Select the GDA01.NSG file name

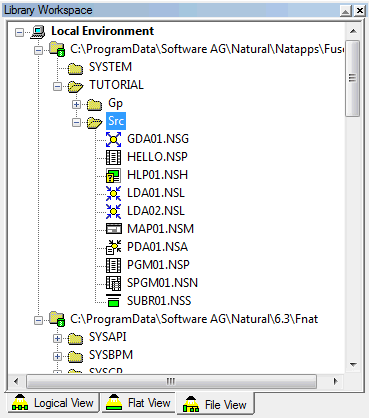pyautogui.click(x=158, y=139)
